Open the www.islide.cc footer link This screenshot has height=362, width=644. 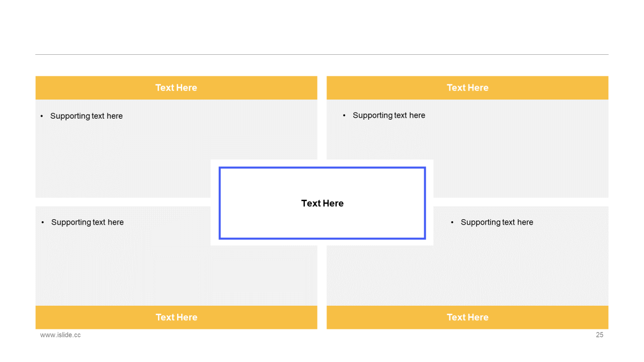pyautogui.click(x=60, y=335)
